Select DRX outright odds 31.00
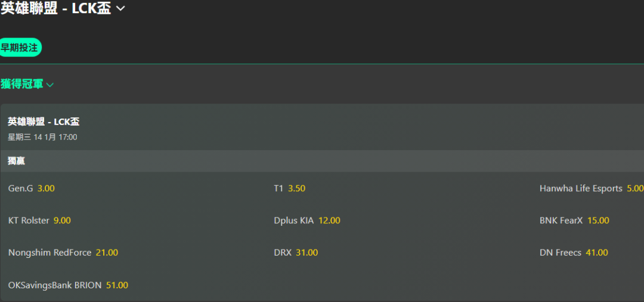 [x=306, y=253]
